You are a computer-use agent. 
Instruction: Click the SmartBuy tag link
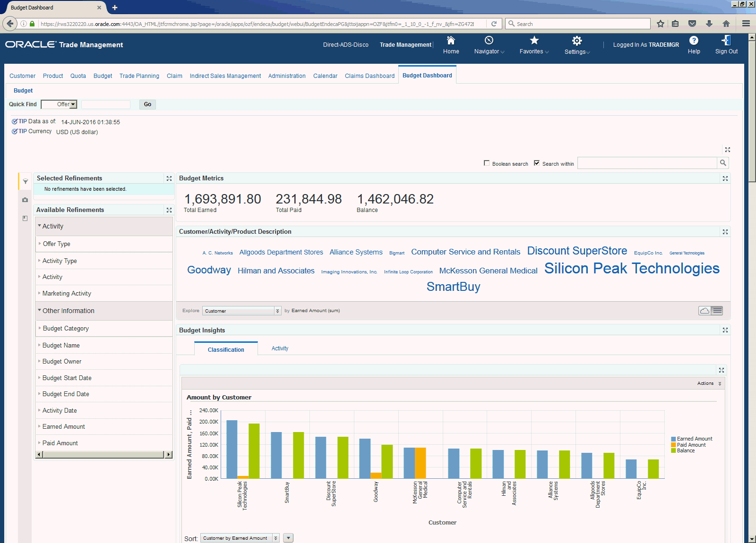click(x=453, y=287)
